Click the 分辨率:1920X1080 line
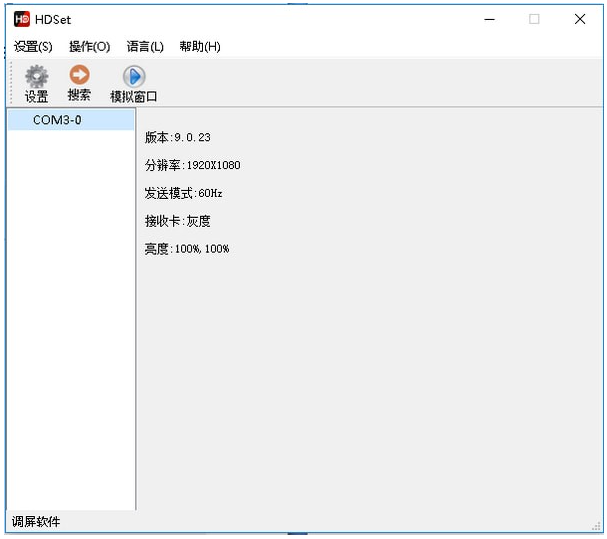Viewport: 607px width, 539px height. (x=192, y=165)
